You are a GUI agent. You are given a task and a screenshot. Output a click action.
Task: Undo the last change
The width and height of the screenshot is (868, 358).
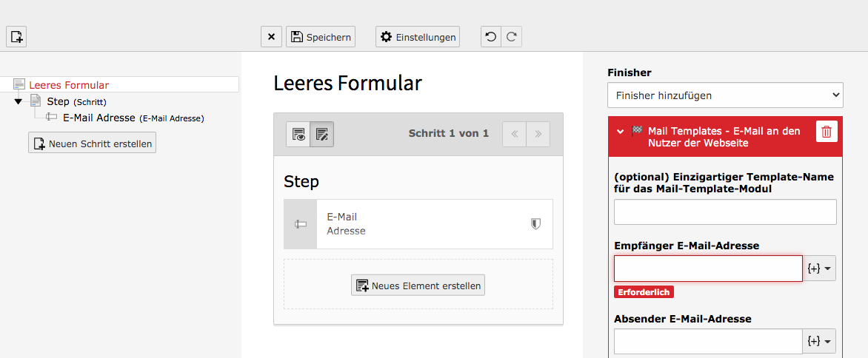[x=491, y=37]
